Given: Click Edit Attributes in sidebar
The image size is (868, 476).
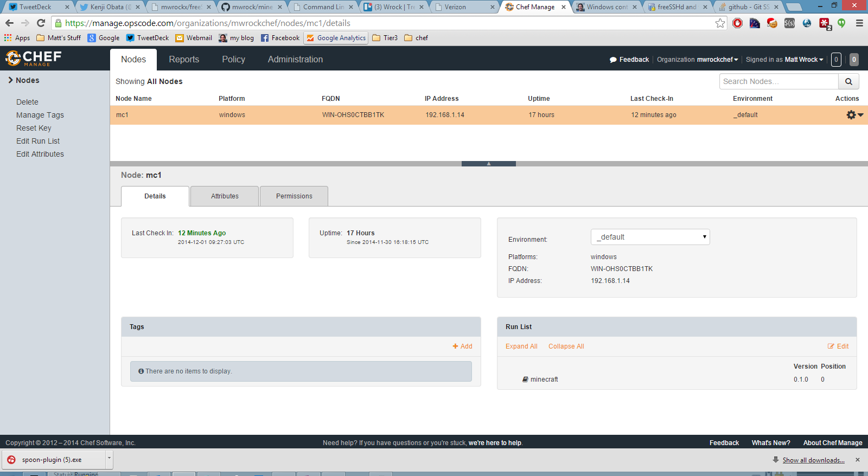Looking at the screenshot, I should click(40, 154).
